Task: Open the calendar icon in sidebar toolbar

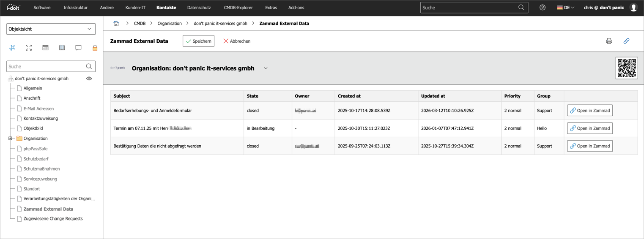Action: click(45, 48)
